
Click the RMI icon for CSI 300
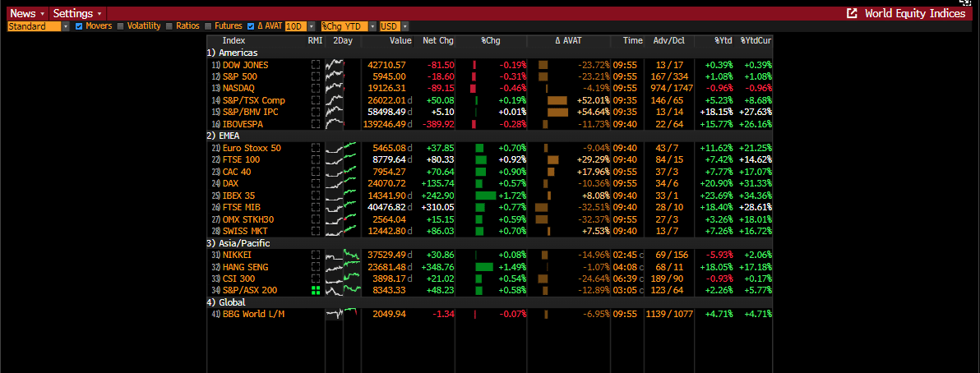coord(316,278)
